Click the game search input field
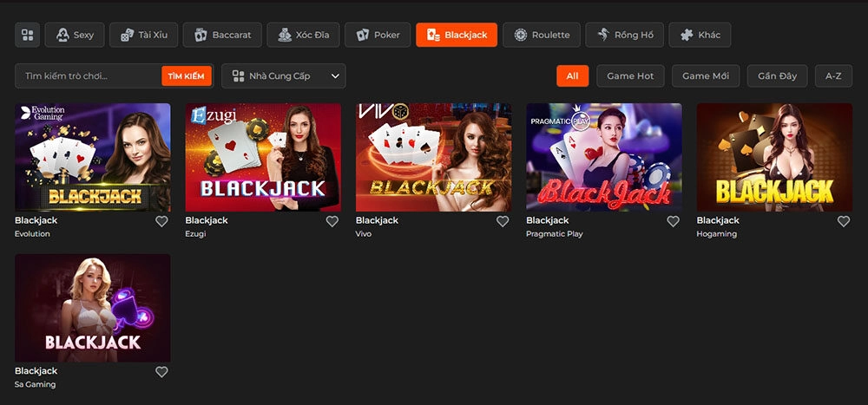This screenshot has width=868, height=405. 89,76
